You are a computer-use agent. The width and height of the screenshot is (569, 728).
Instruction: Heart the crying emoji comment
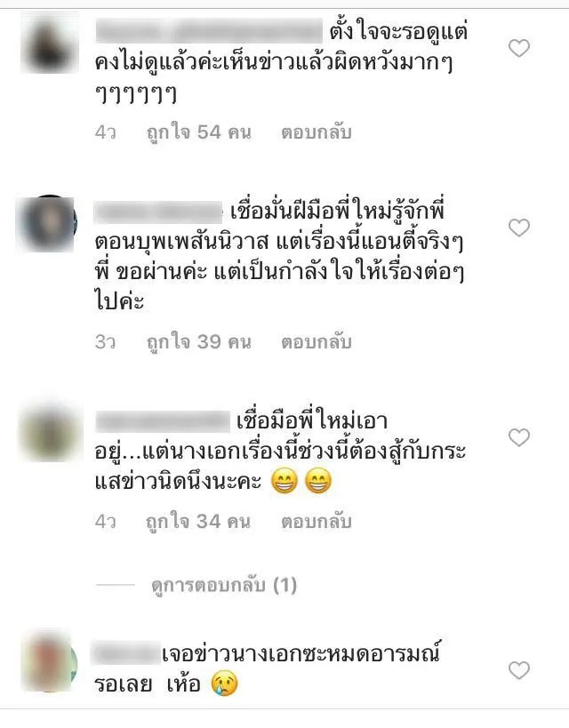[519, 670]
